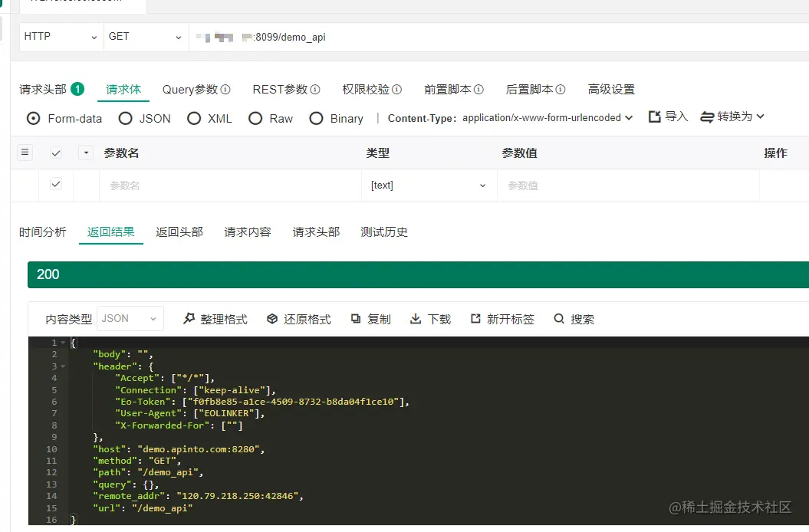Viewport: 809px width, 532px height.
Task: Select the Form-data radio button
Action: pos(34,119)
